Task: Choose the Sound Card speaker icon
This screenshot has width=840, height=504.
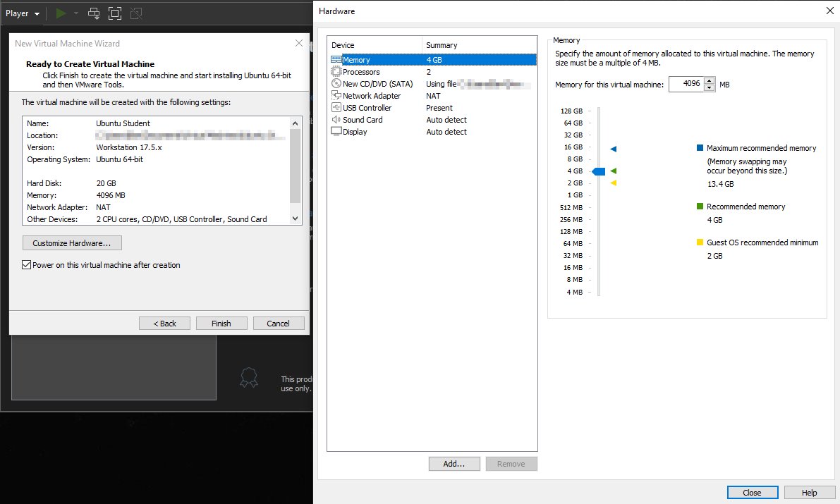Action: coord(336,120)
